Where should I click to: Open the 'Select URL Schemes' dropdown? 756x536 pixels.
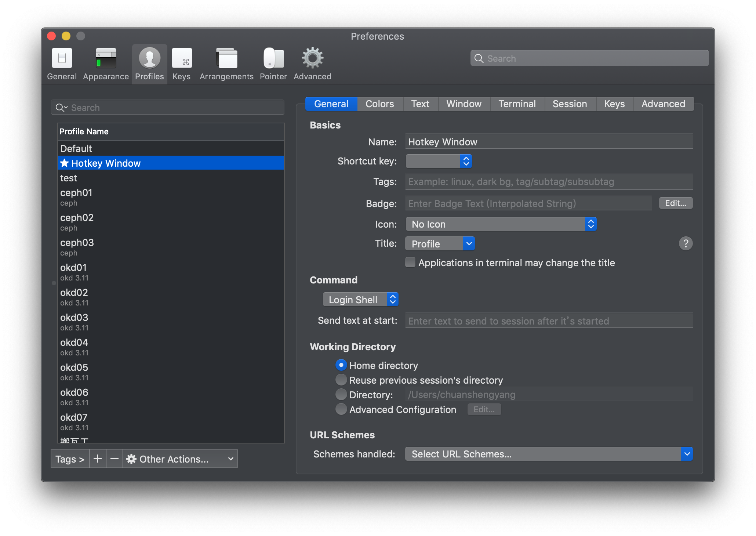pos(549,454)
